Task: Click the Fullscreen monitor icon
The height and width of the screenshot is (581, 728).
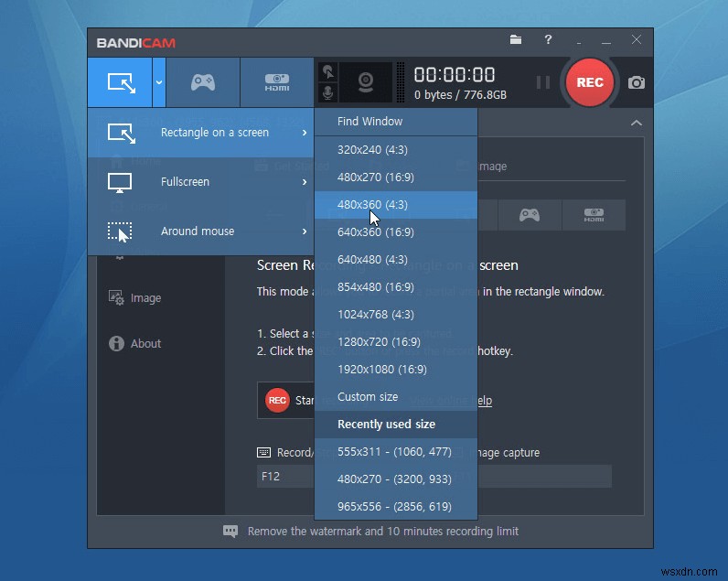Action: 120,182
